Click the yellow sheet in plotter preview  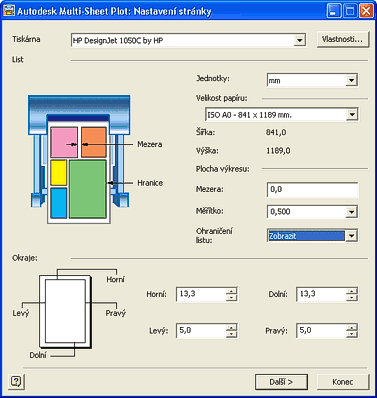click(59, 173)
